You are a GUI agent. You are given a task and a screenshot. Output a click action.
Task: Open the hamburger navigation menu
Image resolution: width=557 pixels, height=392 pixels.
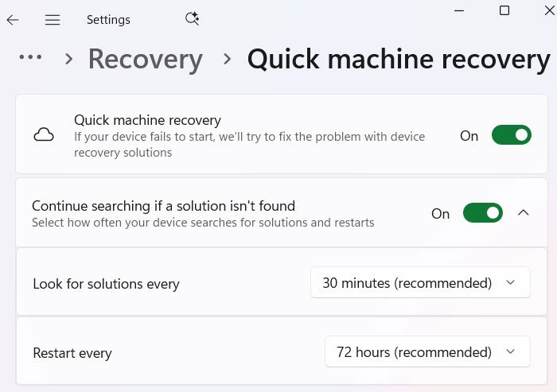click(53, 20)
